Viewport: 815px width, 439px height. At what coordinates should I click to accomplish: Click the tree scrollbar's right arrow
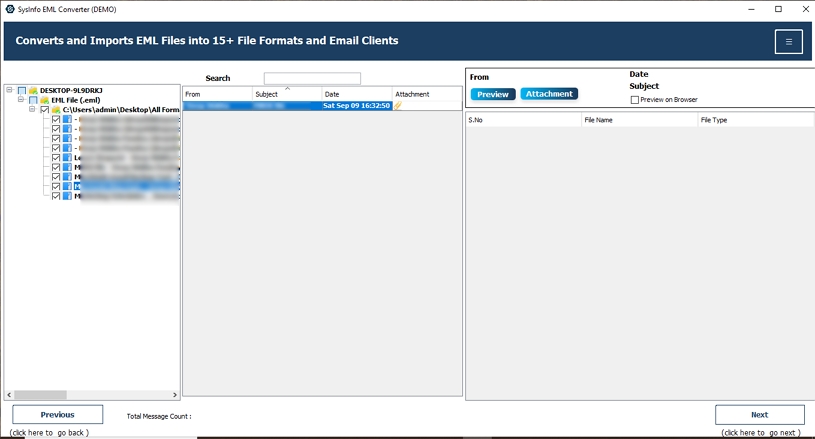click(175, 395)
